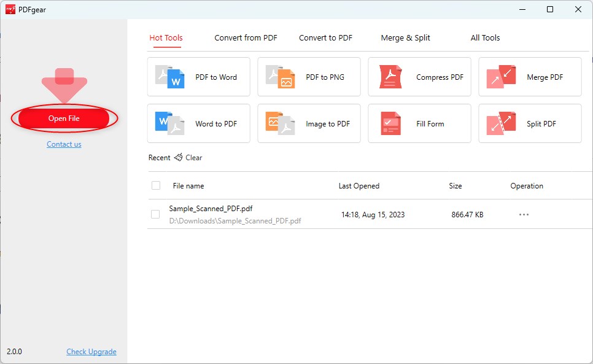Image resolution: width=593 pixels, height=364 pixels.
Task: Click the Merge PDF tool icon
Action: tap(501, 77)
